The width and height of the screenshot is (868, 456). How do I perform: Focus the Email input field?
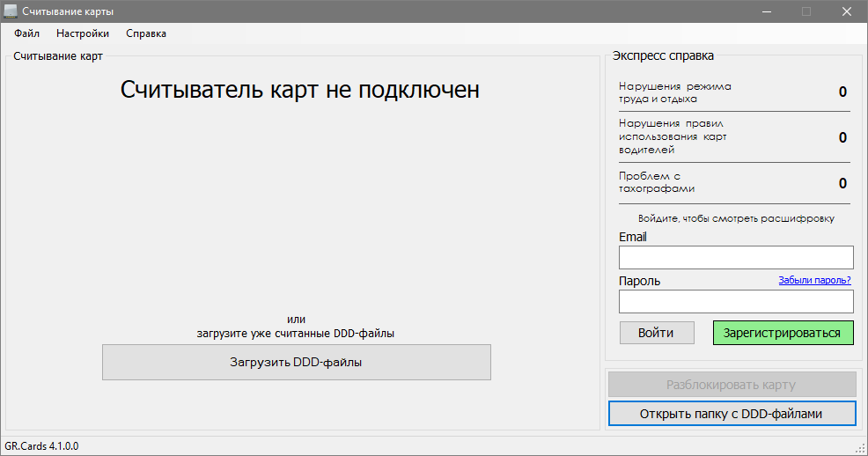(x=736, y=257)
